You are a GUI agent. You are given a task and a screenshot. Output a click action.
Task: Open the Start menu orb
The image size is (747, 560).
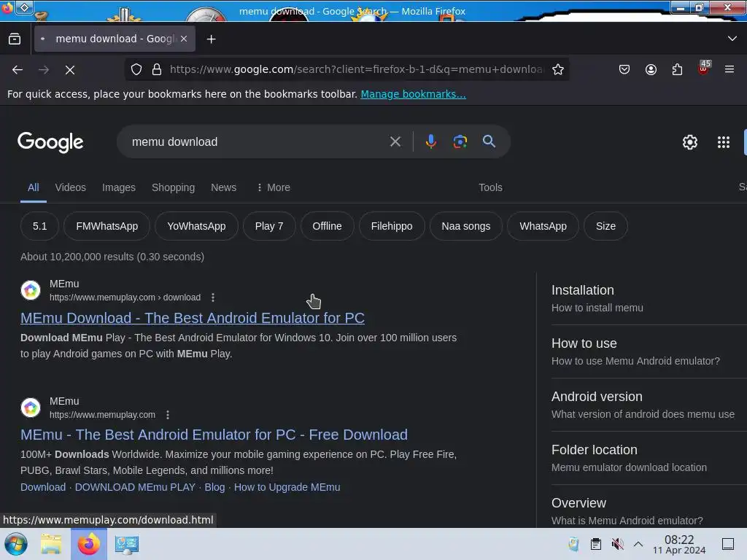(16, 544)
